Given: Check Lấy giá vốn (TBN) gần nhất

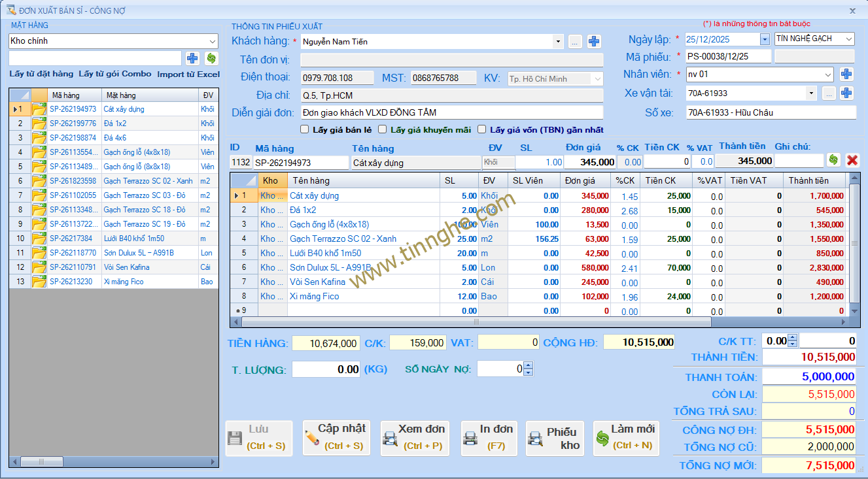Looking at the screenshot, I should coord(482,129).
